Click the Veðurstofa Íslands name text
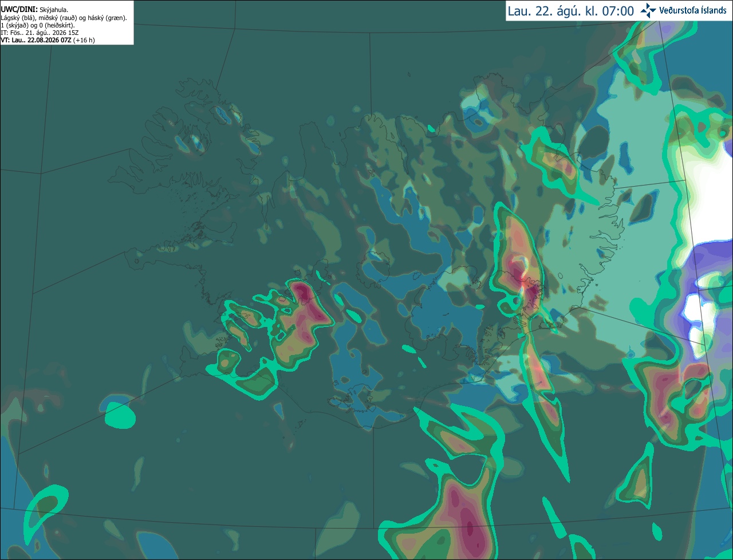The image size is (733, 560). [693, 10]
